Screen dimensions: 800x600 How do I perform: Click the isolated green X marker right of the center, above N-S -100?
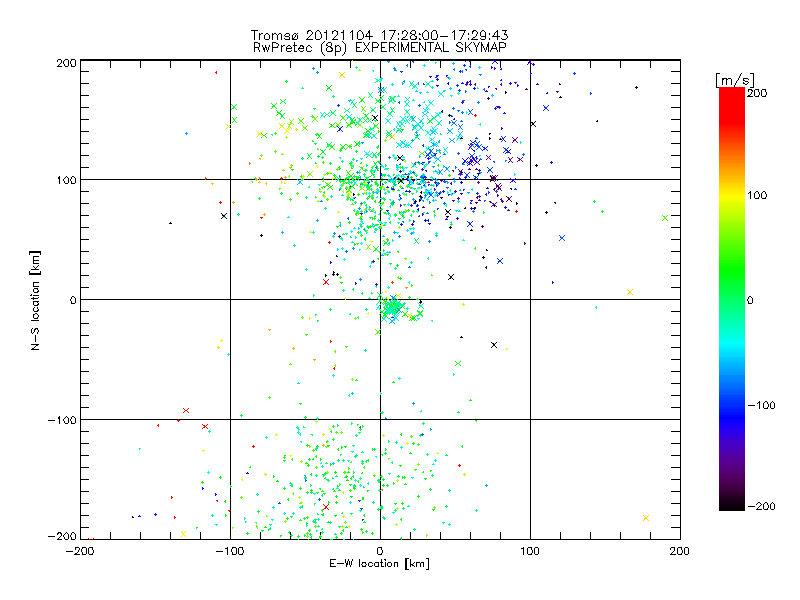(x=458, y=363)
